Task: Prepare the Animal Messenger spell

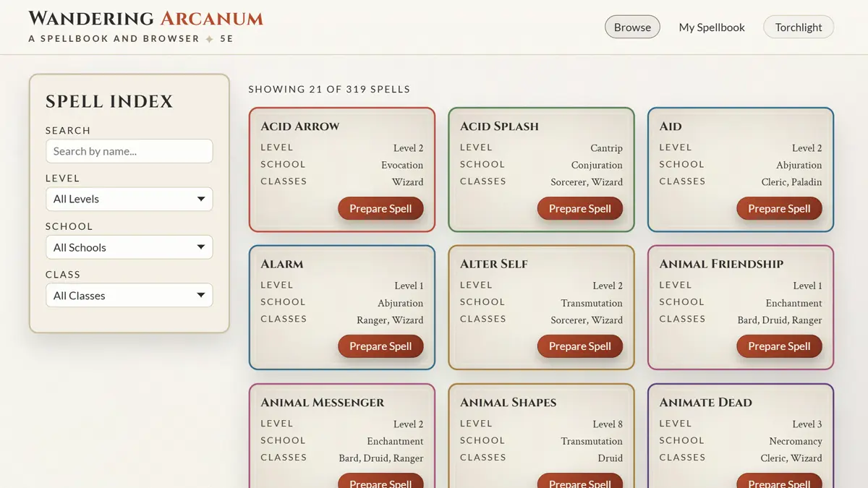Action: tap(380, 481)
